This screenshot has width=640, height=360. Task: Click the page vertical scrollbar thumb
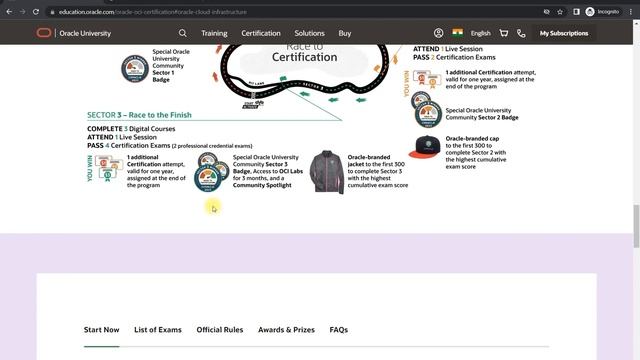pos(636,226)
